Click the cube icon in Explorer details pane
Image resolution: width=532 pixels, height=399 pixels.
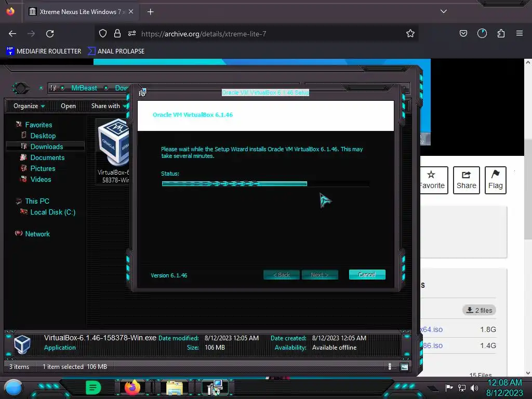coord(22,344)
